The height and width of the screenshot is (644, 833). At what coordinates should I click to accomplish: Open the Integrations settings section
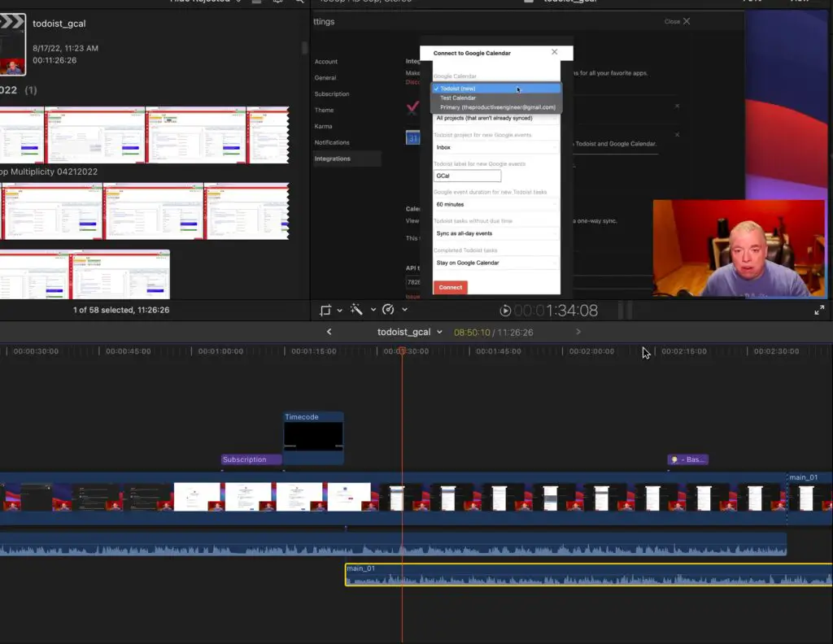[347, 159]
